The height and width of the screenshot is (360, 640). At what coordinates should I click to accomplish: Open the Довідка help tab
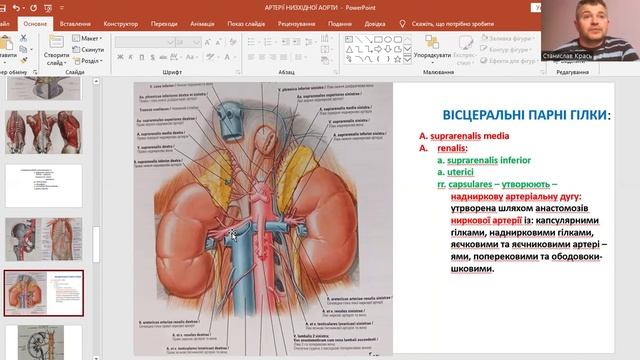point(375,24)
